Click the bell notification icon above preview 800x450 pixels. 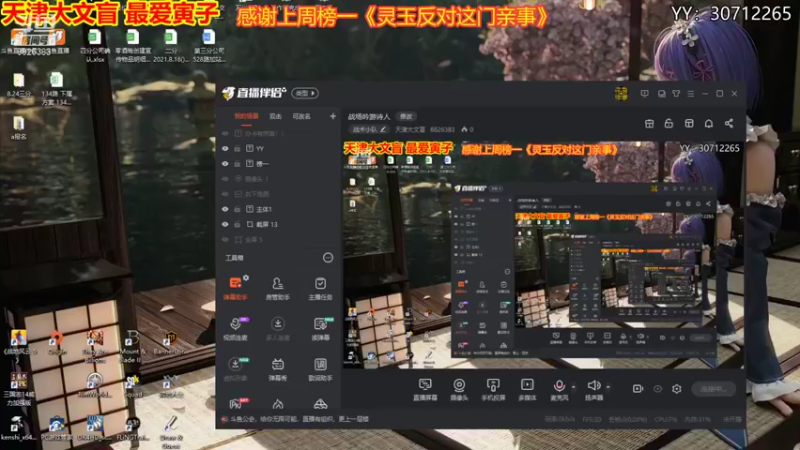pyautogui.click(x=709, y=123)
